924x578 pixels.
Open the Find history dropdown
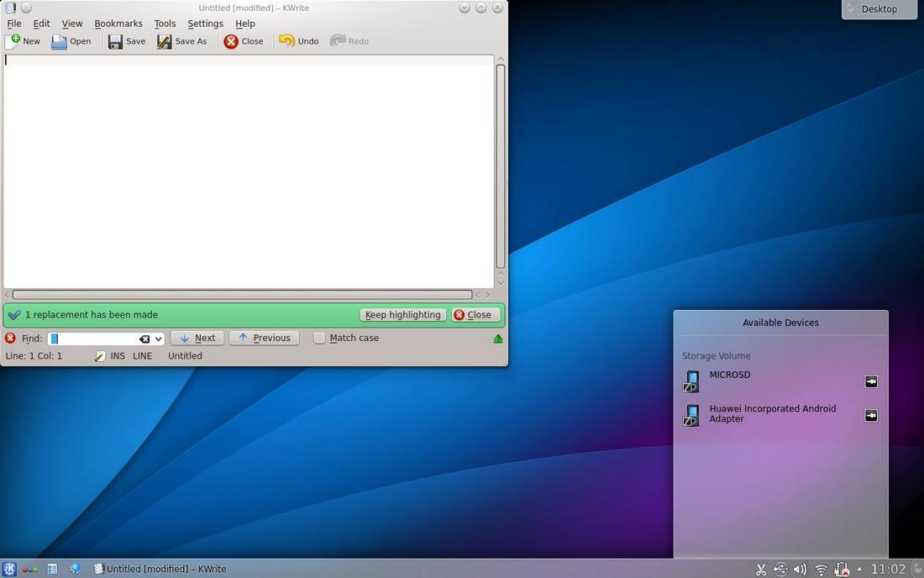tap(158, 339)
